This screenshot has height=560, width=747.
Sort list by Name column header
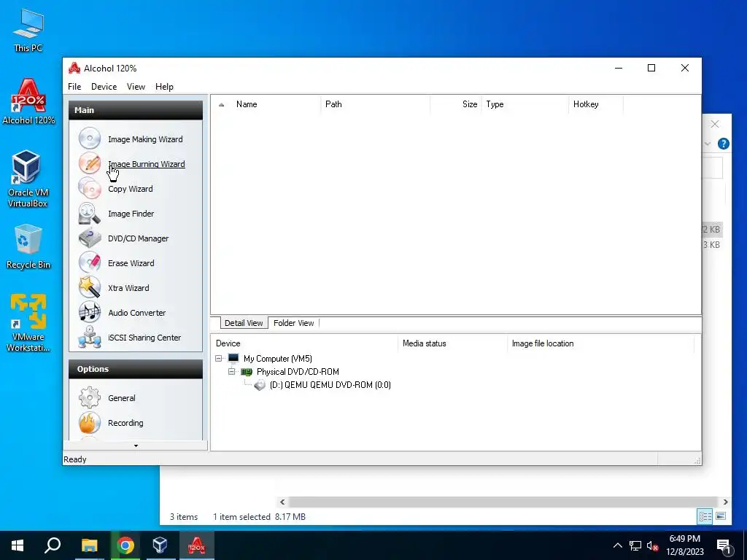276,104
